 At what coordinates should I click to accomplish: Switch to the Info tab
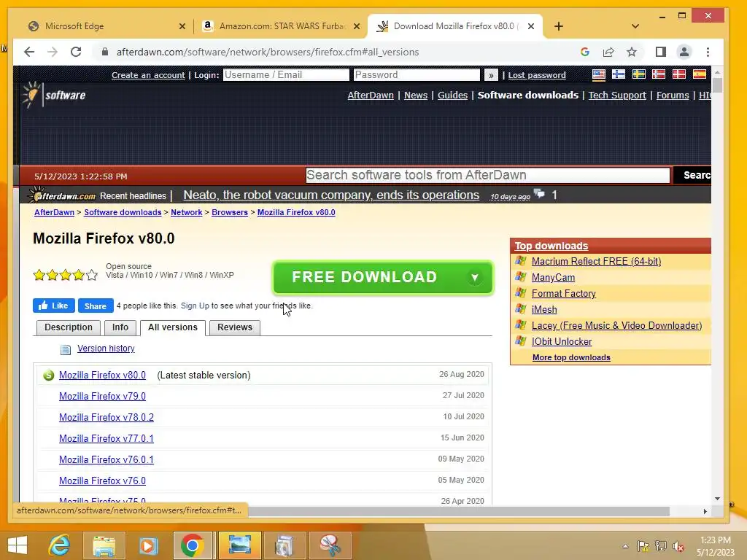(x=120, y=327)
